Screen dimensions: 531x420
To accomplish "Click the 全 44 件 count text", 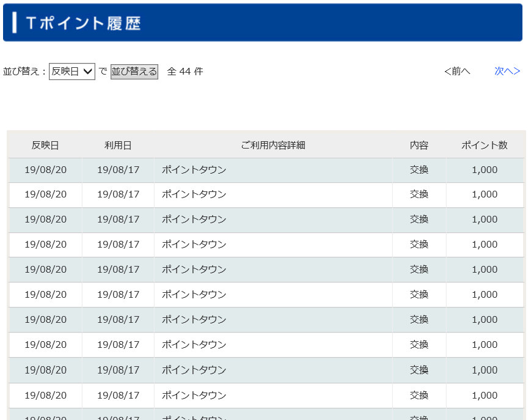I will coord(185,72).
